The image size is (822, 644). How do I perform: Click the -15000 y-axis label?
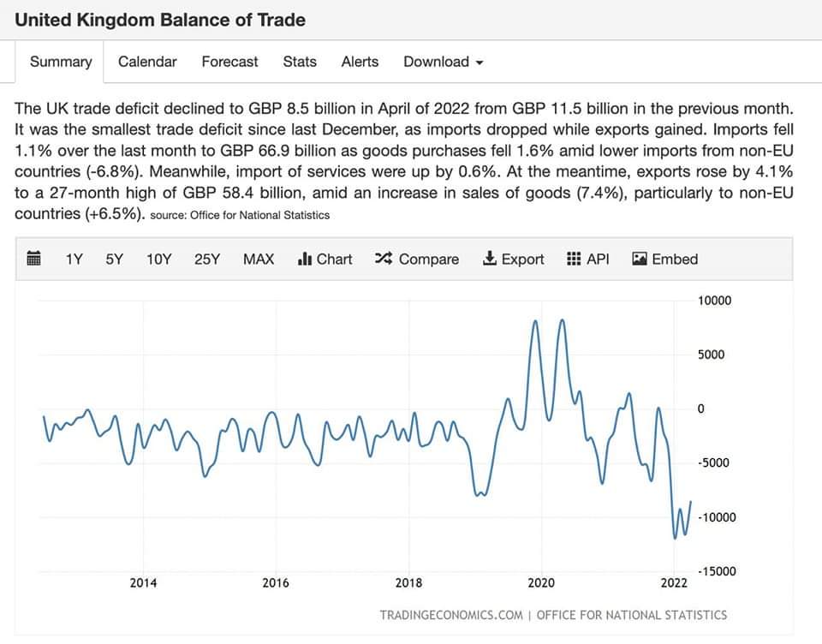[x=717, y=571]
